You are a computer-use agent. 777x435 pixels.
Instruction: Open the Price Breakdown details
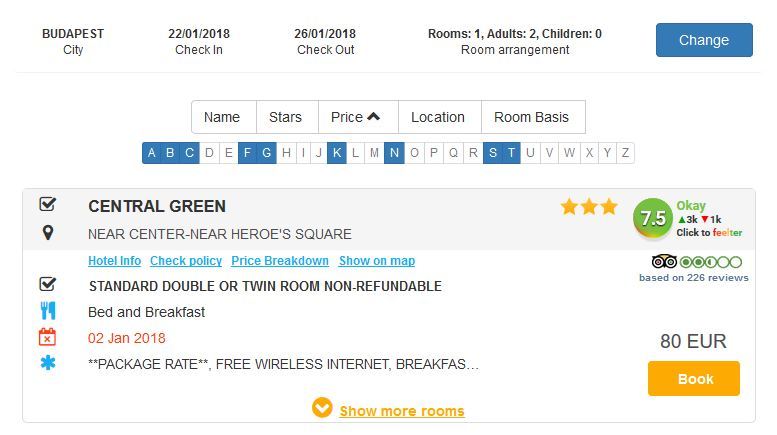point(280,261)
